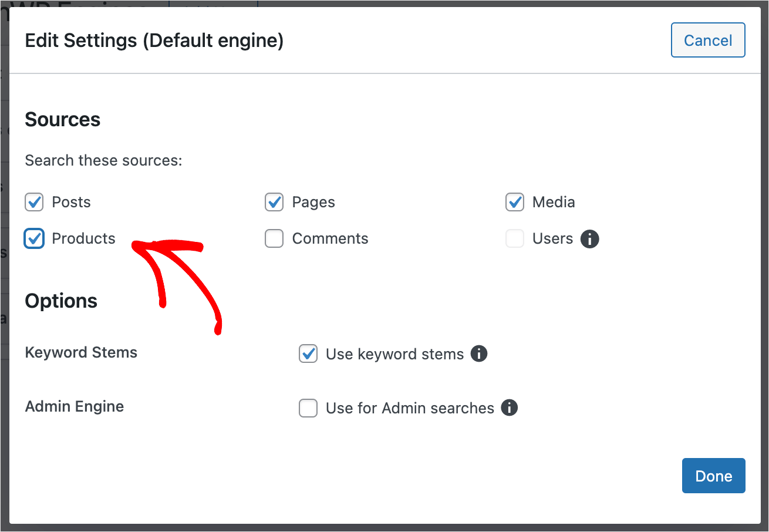Image resolution: width=769 pixels, height=532 pixels.
Task: Uncheck the Media source checkbox
Action: click(515, 203)
